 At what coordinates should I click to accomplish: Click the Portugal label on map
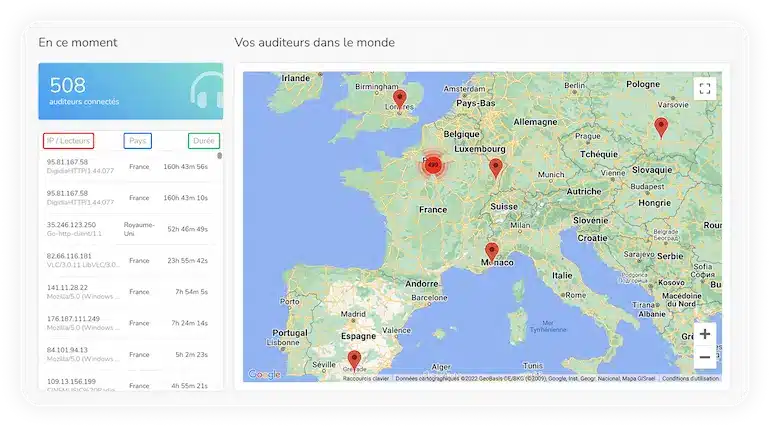click(290, 332)
